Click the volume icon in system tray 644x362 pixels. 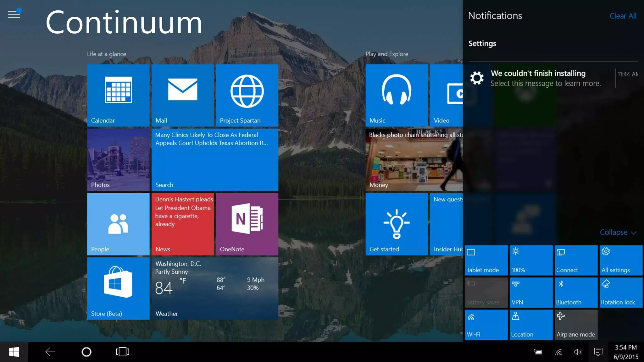tap(578, 352)
